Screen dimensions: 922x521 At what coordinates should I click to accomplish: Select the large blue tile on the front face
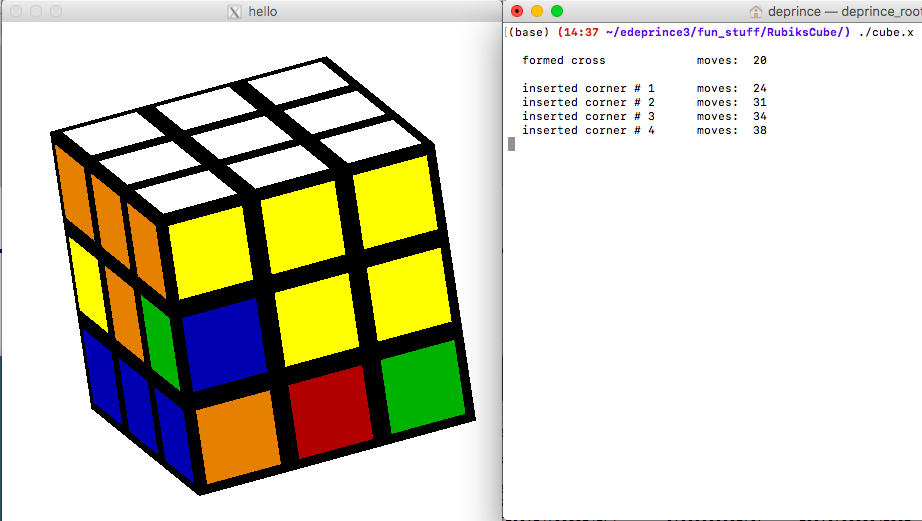point(224,341)
